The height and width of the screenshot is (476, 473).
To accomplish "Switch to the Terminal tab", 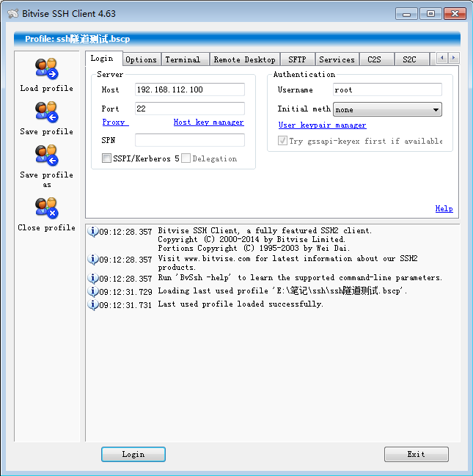I will (x=183, y=59).
